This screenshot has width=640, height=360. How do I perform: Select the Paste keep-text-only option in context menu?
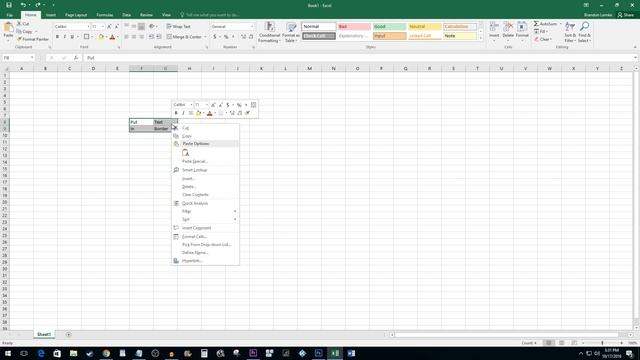185,153
